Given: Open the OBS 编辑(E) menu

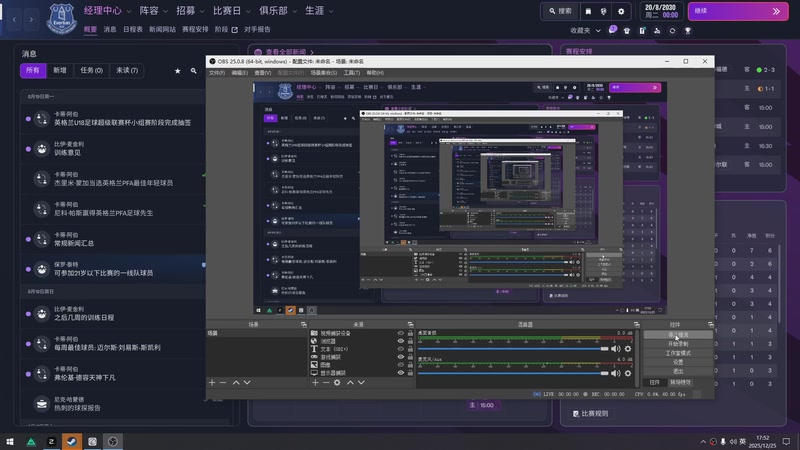Looking at the screenshot, I should click(240, 73).
